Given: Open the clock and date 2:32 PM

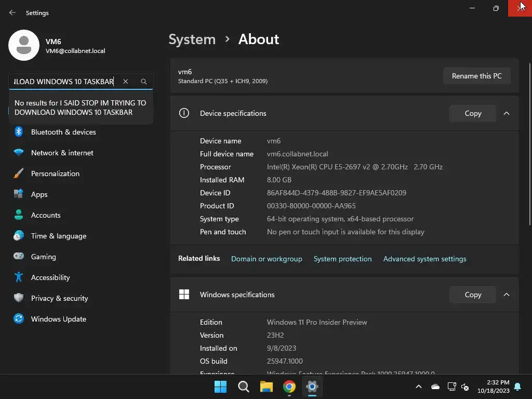Looking at the screenshot, I should pos(494,387).
